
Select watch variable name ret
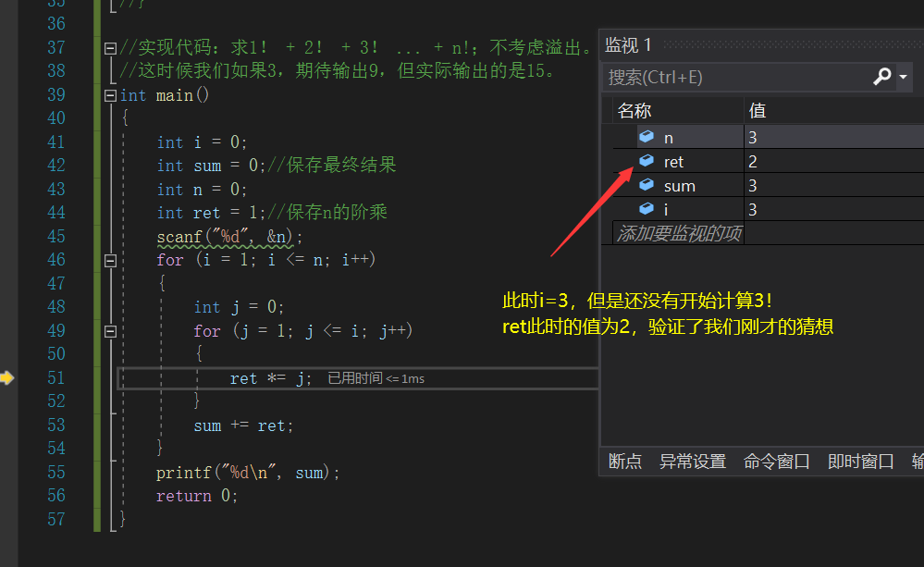click(x=673, y=162)
